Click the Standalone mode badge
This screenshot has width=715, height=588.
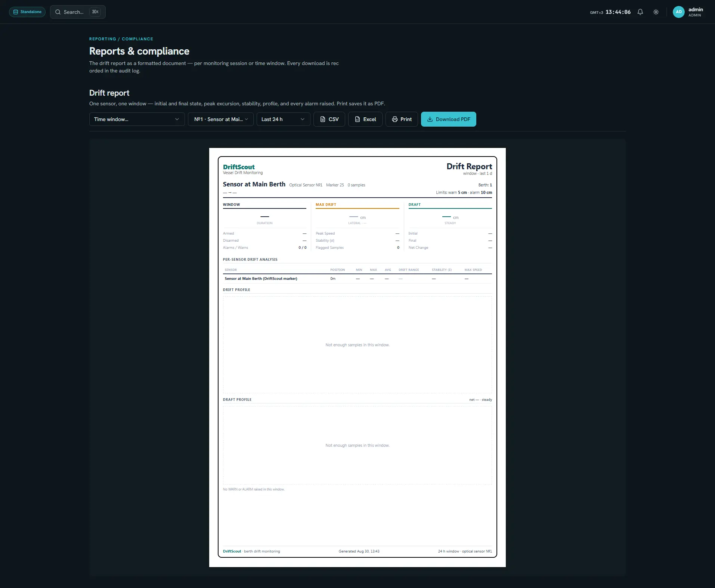27,12
